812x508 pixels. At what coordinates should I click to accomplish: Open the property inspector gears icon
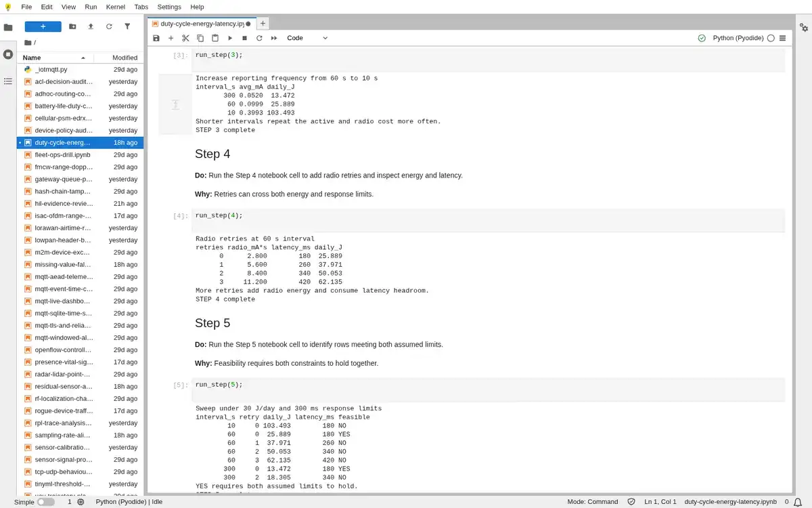tap(804, 28)
